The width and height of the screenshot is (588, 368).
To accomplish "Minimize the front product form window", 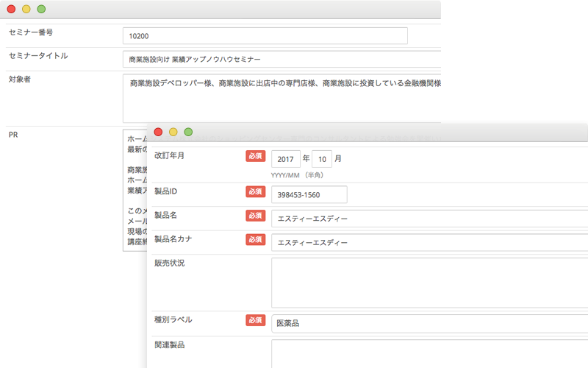I will 173,132.
